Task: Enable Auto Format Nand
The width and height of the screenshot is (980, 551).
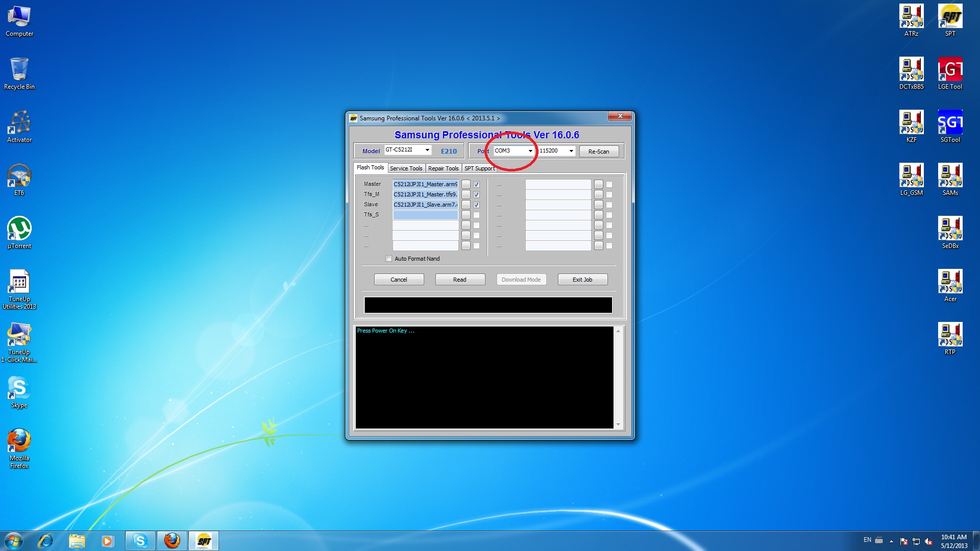Action: [x=389, y=259]
